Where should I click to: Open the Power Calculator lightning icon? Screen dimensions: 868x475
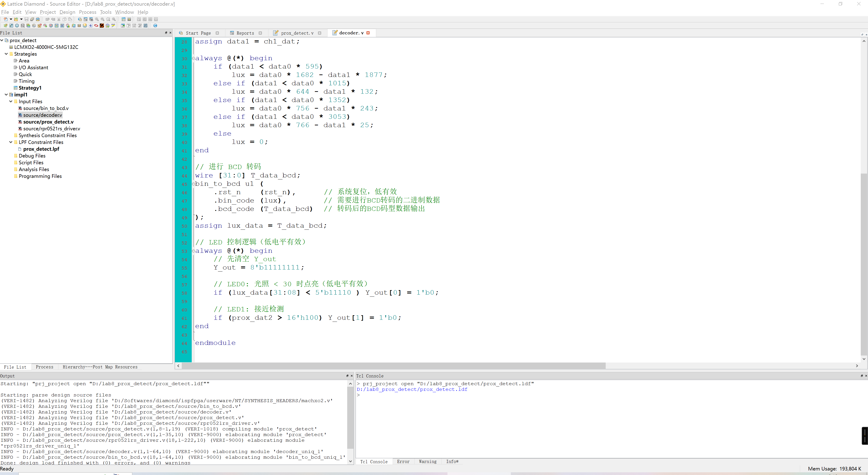pyautogui.click(x=74, y=26)
